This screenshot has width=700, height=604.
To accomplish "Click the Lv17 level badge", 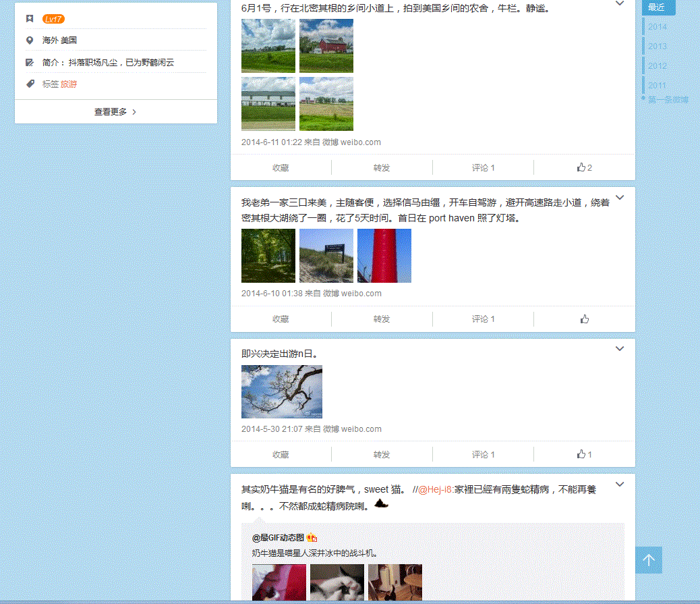I will point(53,19).
